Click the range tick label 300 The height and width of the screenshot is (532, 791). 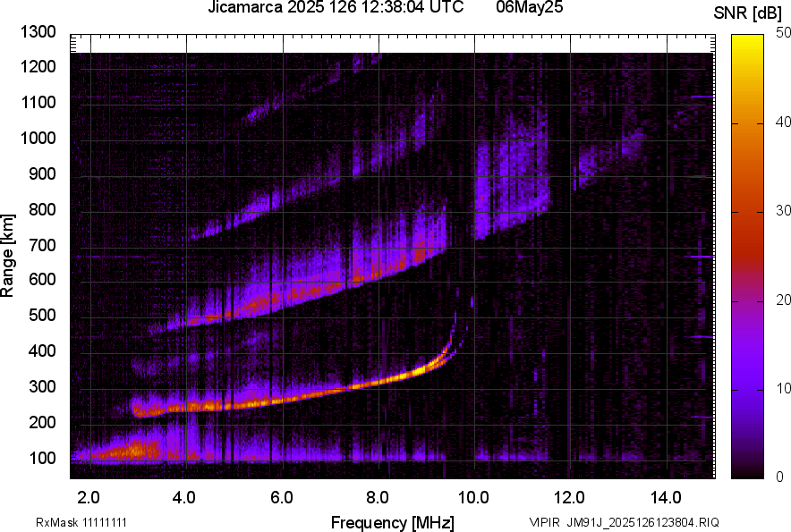pos(42,387)
